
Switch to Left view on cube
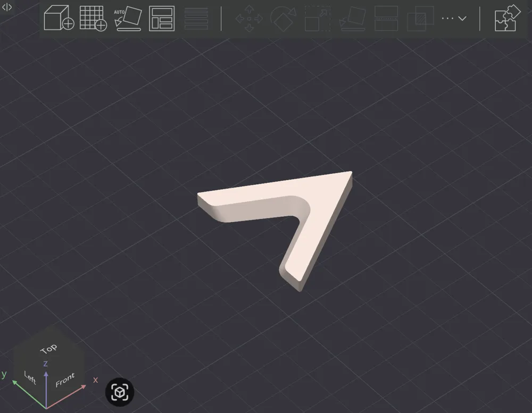pyautogui.click(x=30, y=377)
